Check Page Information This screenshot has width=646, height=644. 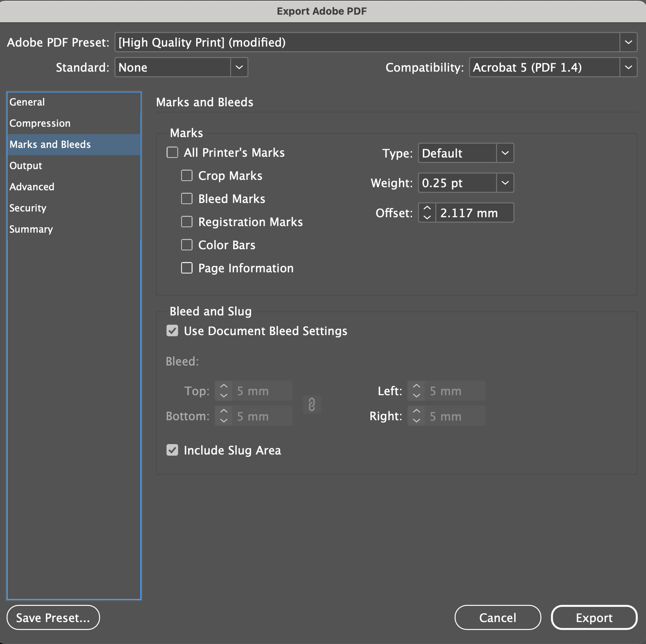(x=187, y=268)
